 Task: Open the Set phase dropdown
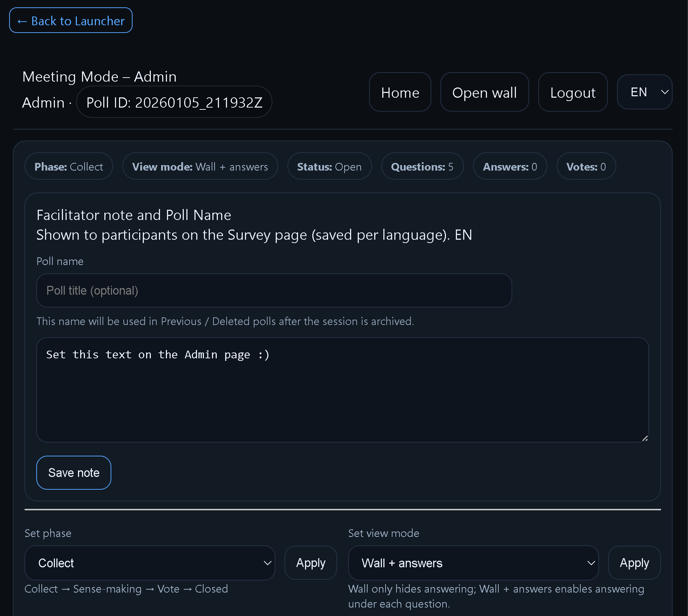click(x=150, y=563)
